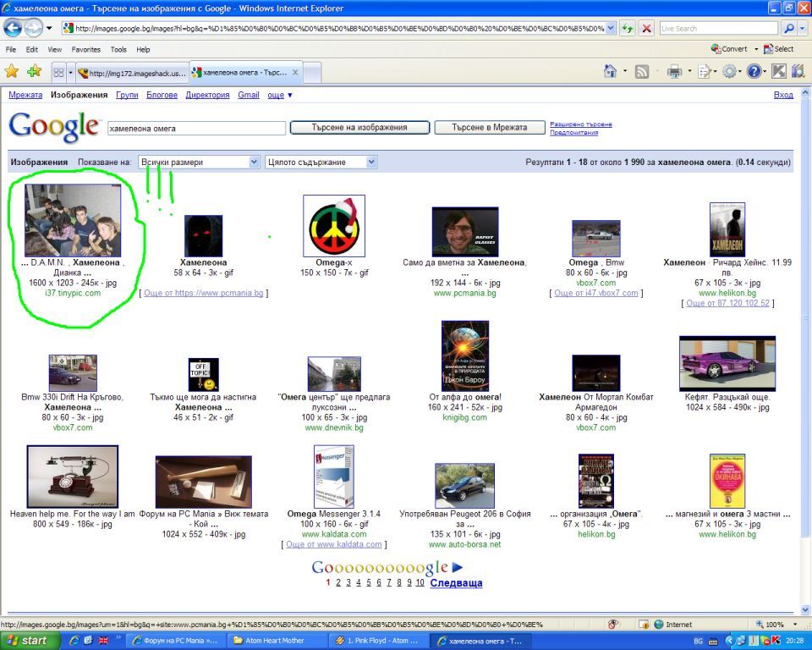Open the antique telephone thumbnail
Viewport: 812px width, 650px height.
click(73, 476)
